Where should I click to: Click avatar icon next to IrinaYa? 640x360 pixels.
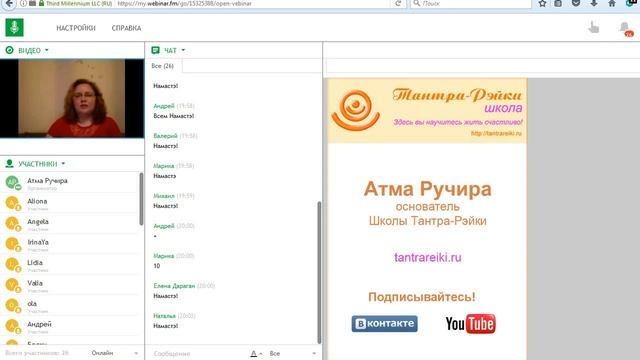(13, 244)
